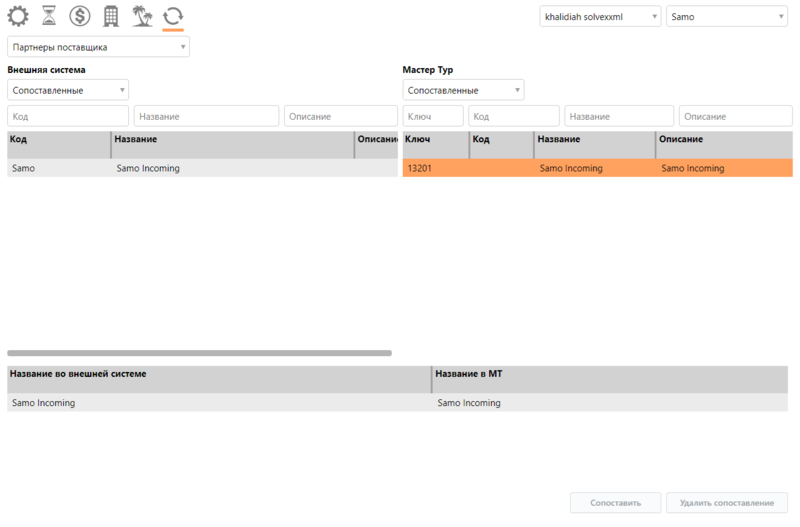
Task: Focus the external system Описание filter field
Action: [340, 116]
